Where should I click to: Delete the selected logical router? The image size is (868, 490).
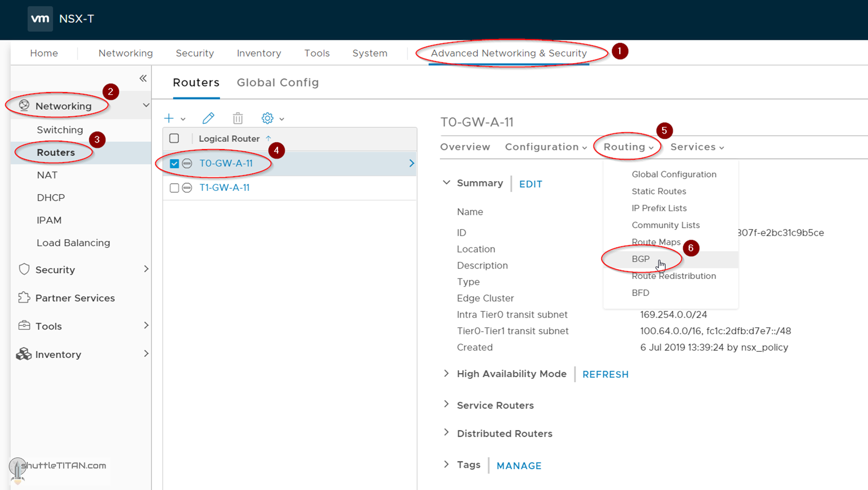(x=238, y=118)
